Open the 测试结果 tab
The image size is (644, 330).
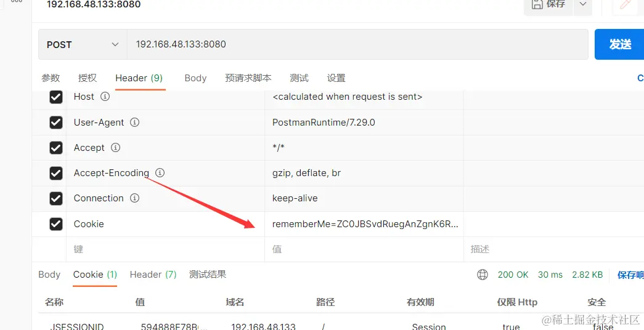click(208, 275)
